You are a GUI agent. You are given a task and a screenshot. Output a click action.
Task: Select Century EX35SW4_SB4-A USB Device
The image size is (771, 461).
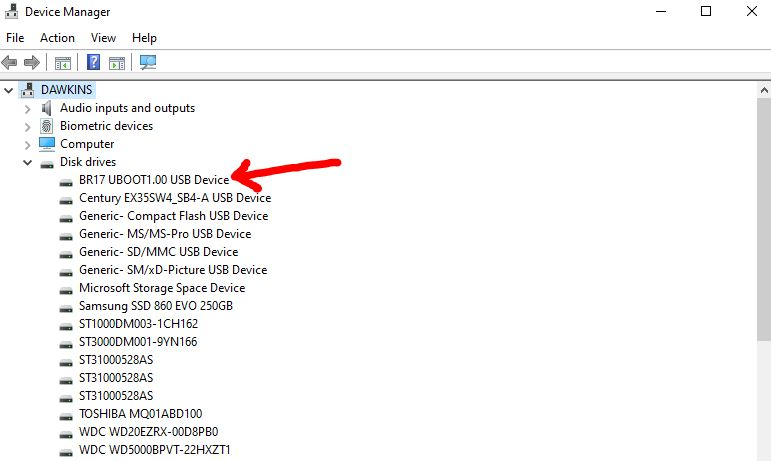(175, 198)
